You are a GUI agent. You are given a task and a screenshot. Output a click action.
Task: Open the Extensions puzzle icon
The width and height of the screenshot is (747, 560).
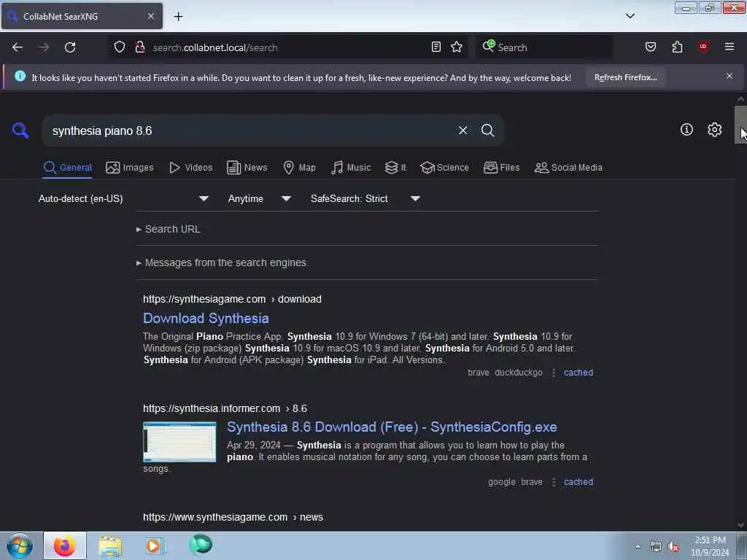point(677,47)
